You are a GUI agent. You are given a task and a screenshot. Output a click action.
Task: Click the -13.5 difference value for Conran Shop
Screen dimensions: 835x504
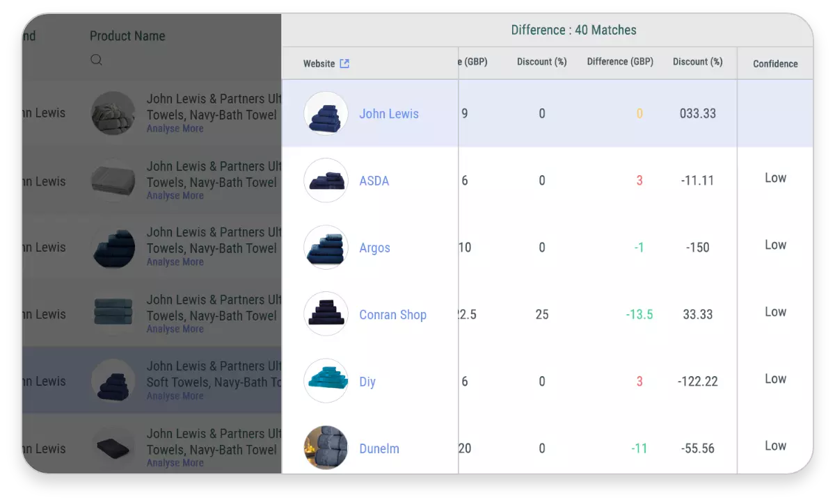pyautogui.click(x=639, y=314)
